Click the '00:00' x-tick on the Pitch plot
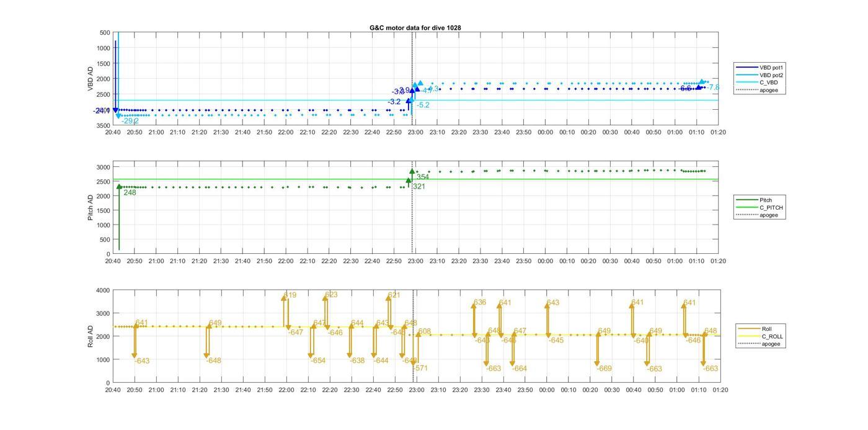Screen dimensions: 868x430 click(x=546, y=261)
